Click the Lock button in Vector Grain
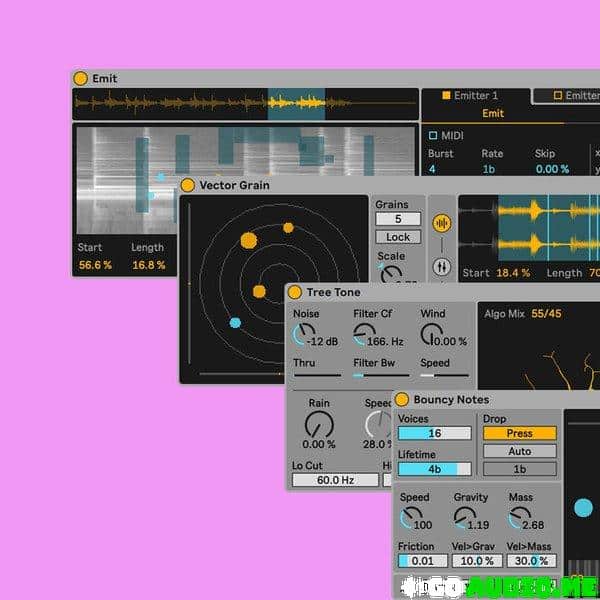 (x=398, y=237)
